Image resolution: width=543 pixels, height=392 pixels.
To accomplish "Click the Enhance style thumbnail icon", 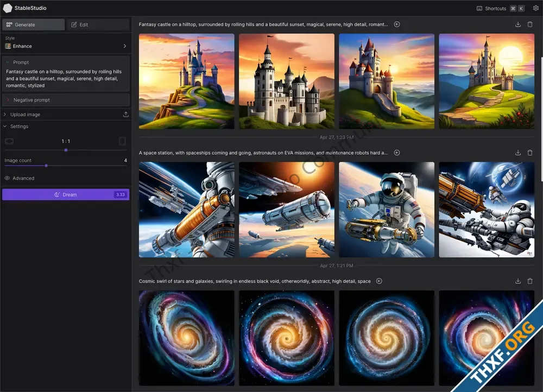I will pyautogui.click(x=8, y=46).
